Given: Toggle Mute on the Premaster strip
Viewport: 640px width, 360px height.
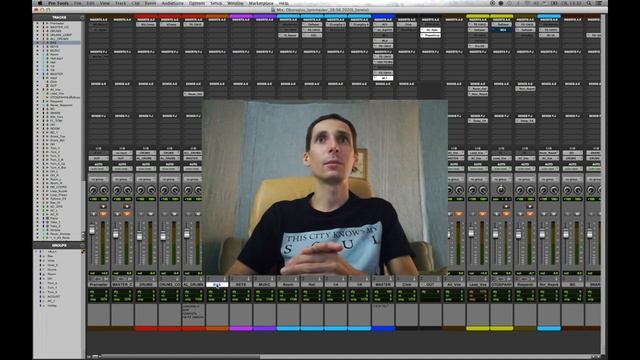Looking at the screenshot, I should point(104,214).
